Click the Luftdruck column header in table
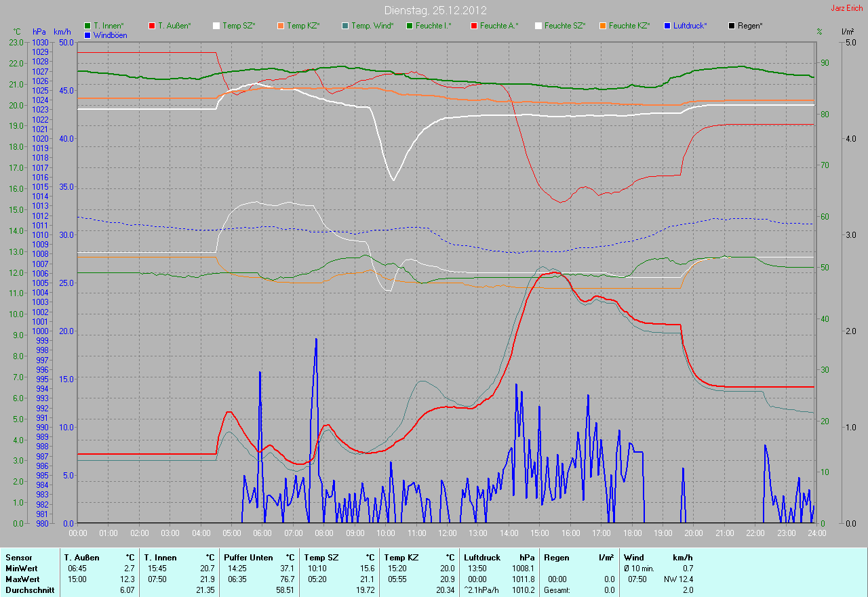 [481, 558]
